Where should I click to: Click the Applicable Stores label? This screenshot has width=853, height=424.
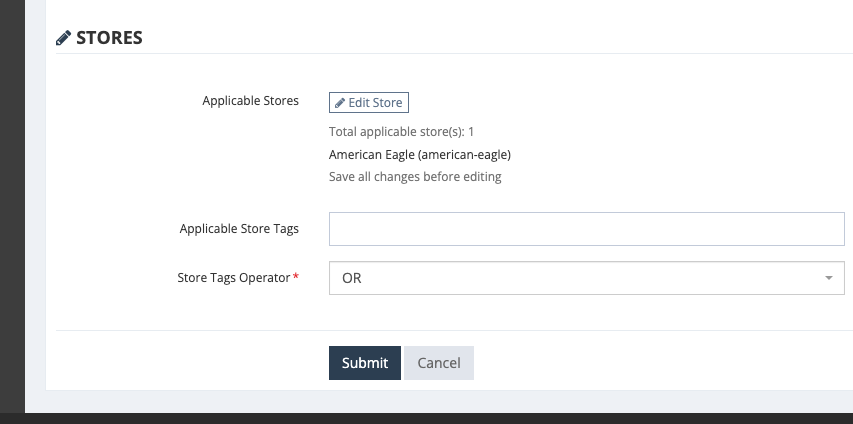250,101
